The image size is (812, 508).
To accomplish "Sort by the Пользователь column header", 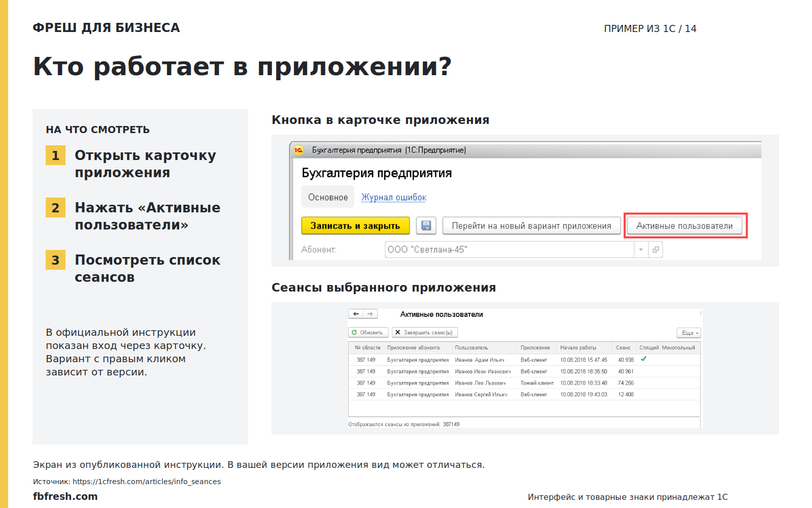I will click(485, 347).
